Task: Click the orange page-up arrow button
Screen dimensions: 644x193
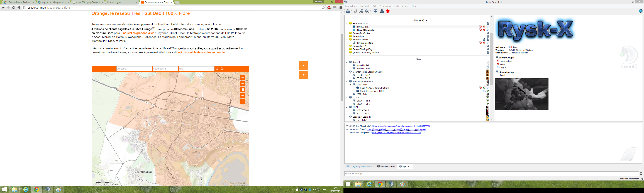Action: (304, 65)
